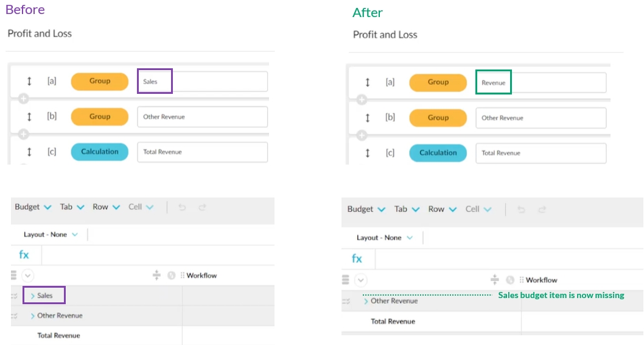
Task: Open the Row menu in the Before toolbar
Action: pyautogui.click(x=107, y=207)
